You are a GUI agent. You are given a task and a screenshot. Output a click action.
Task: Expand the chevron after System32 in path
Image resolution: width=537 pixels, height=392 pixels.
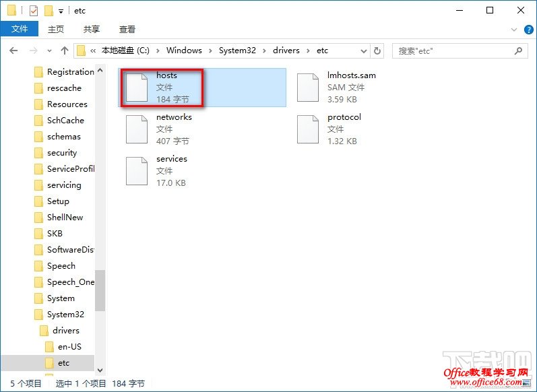(x=264, y=51)
